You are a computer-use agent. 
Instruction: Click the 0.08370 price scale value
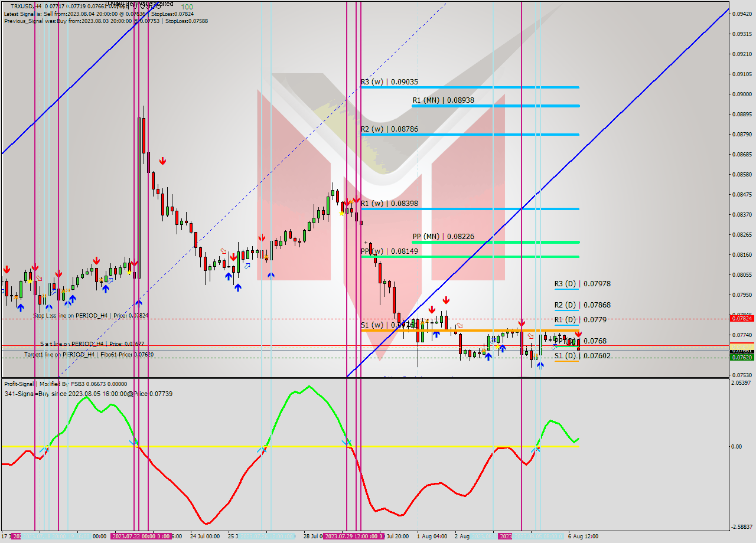pyautogui.click(x=742, y=214)
